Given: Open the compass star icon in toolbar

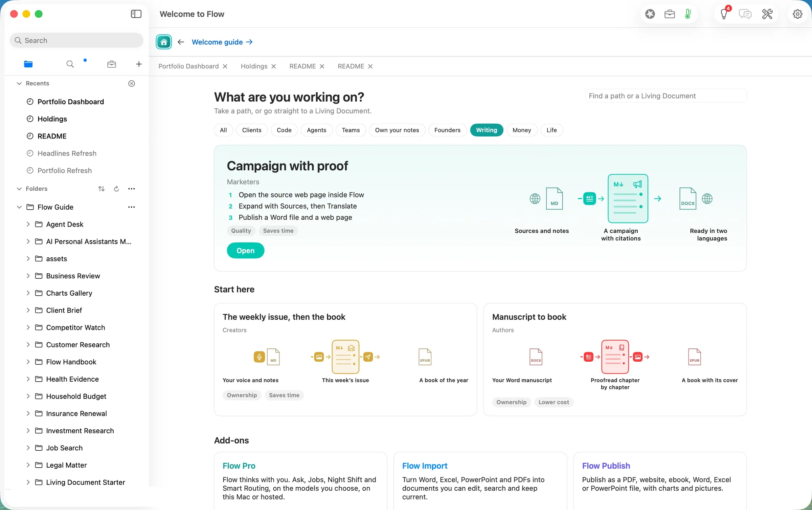Looking at the screenshot, I should (x=650, y=14).
